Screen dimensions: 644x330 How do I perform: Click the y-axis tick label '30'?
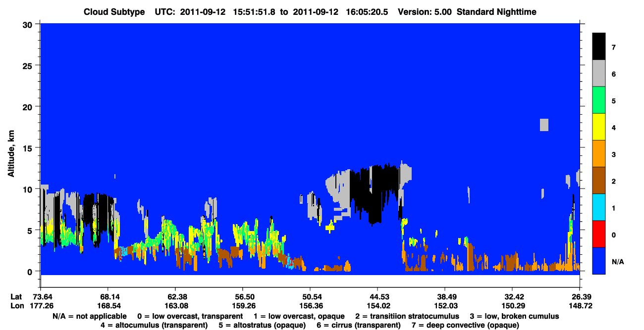[29, 24]
